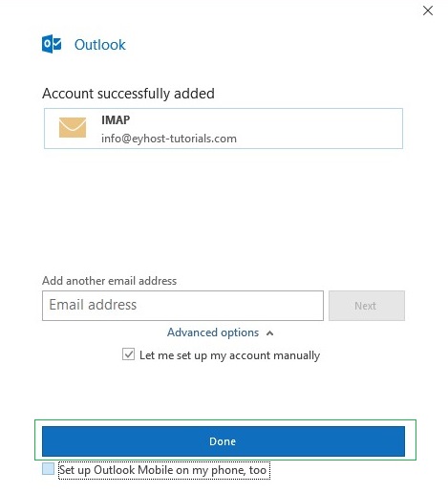This screenshot has height=493, width=448.
Task: Click the Outlook title text
Action: tap(100, 45)
